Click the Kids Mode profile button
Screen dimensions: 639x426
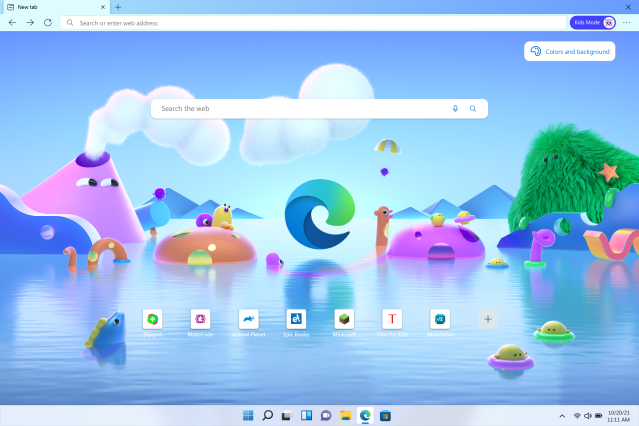[593, 22]
